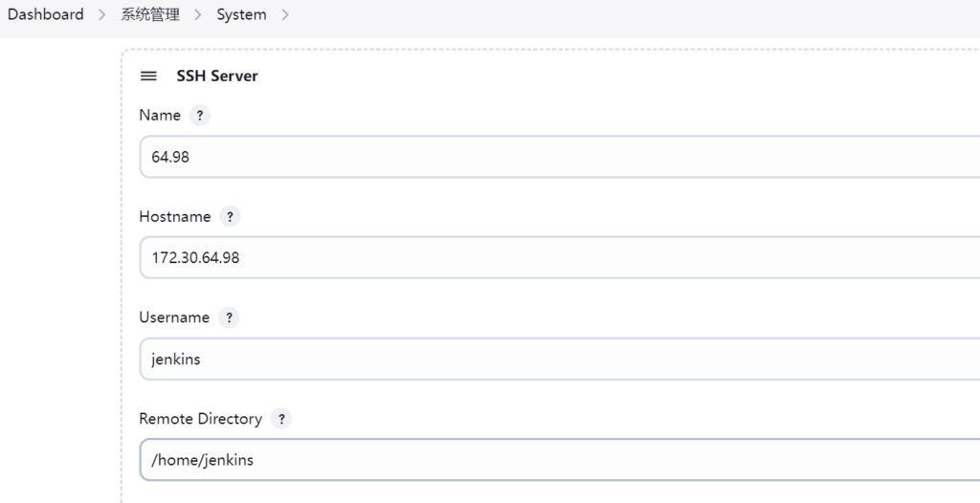This screenshot has height=503, width=980.
Task: Click the System breadcrumb item
Action: click(241, 14)
